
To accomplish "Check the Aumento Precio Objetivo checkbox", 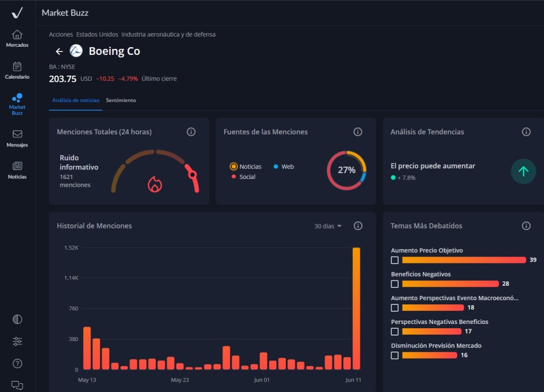I will [x=395, y=260].
